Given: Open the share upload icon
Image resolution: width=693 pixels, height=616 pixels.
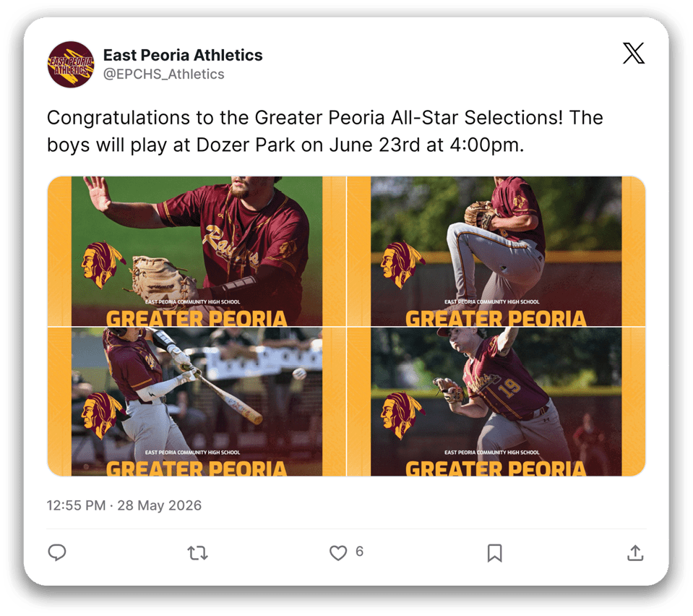Looking at the screenshot, I should point(635,553).
